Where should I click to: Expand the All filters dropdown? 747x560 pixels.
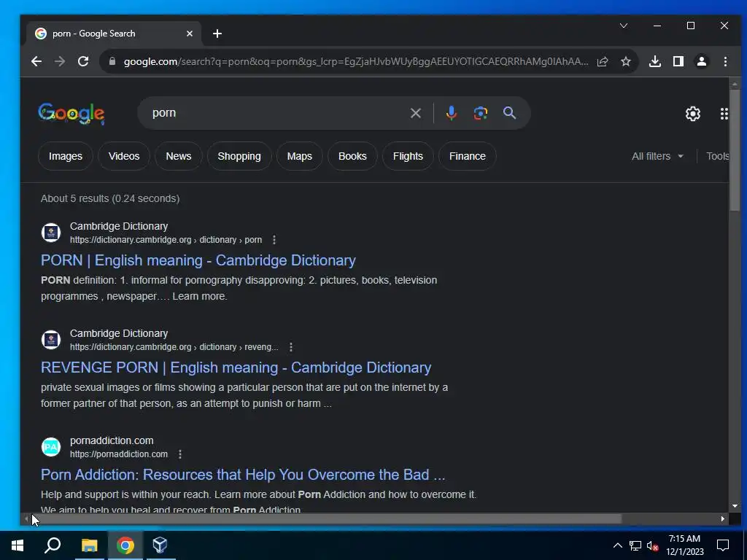[657, 156]
